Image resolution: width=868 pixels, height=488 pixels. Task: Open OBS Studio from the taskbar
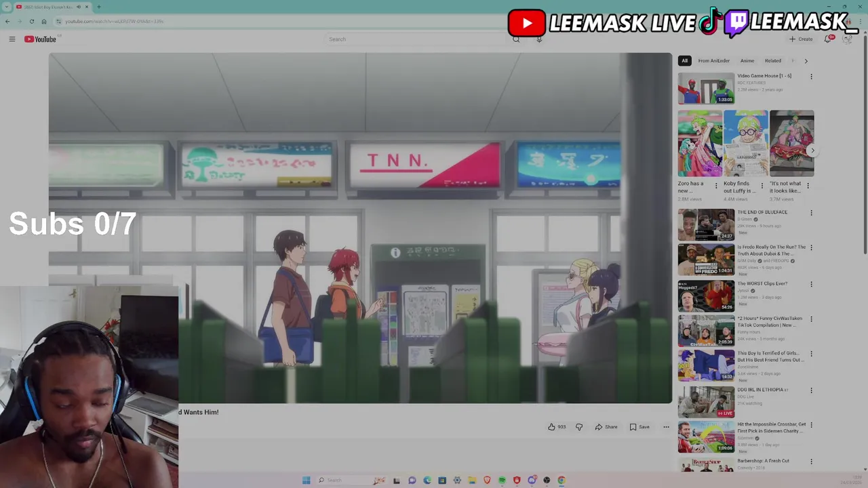(x=547, y=480)
